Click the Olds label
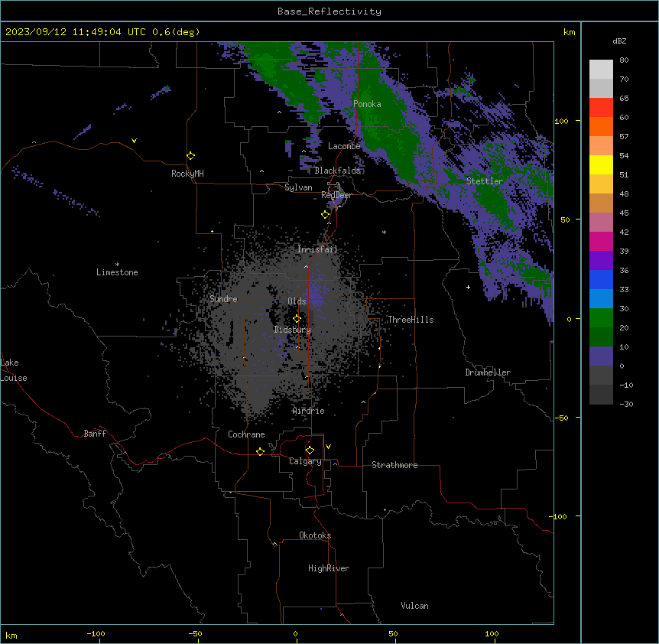 tap(297, 301)
